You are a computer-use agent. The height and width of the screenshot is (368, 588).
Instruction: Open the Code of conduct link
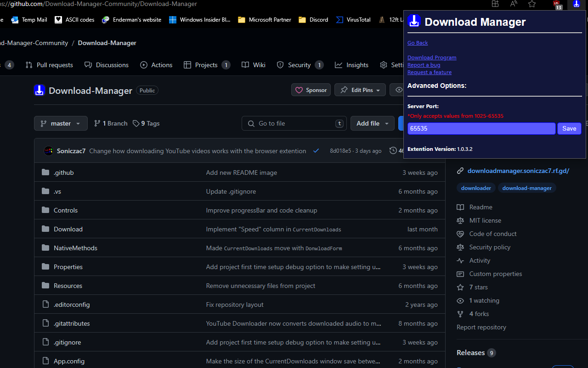pyautogui.click(x=493, y=234)
